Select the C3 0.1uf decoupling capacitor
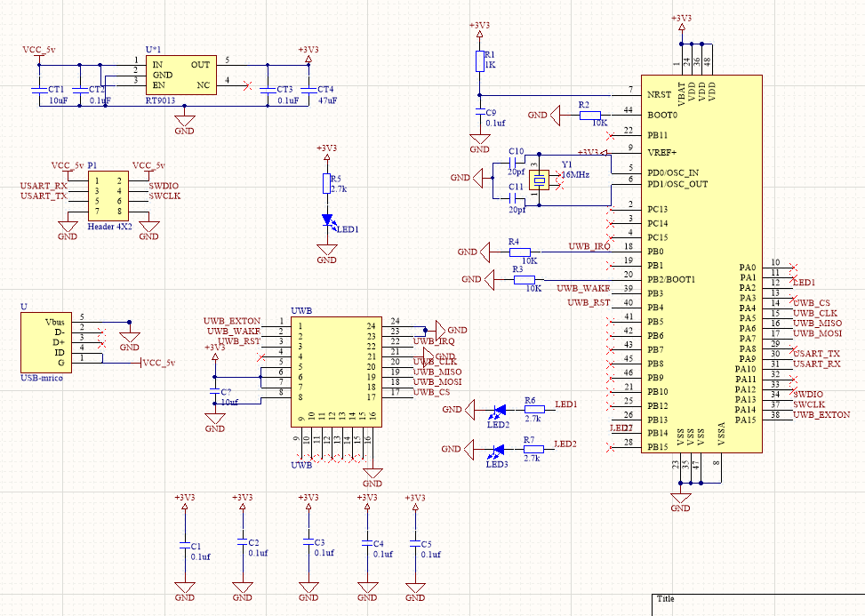The width and height of the screenshot is (865, 616). pyautogui.click(x=308, y=542)
